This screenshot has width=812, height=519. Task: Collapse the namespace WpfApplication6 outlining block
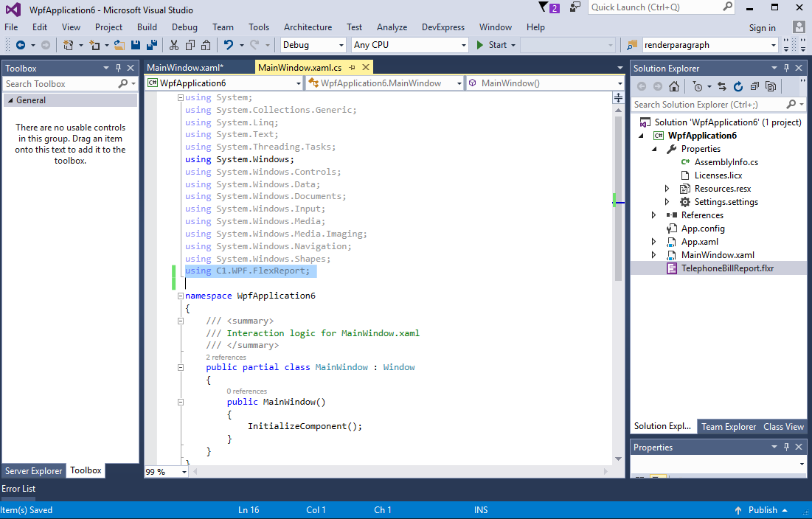[x=180, y=296]
